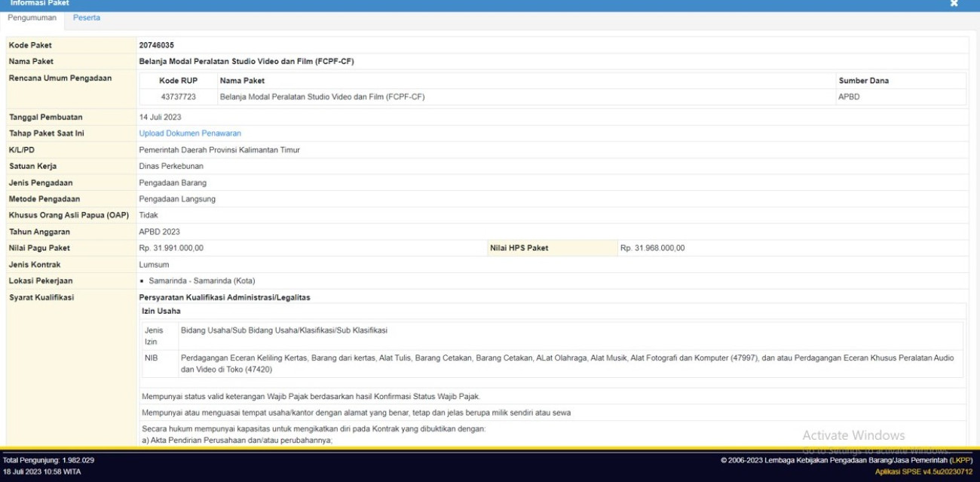This screenshot has width=980, height=482.
Task: Click the Kode RUP column header
Action: point(178,81)
